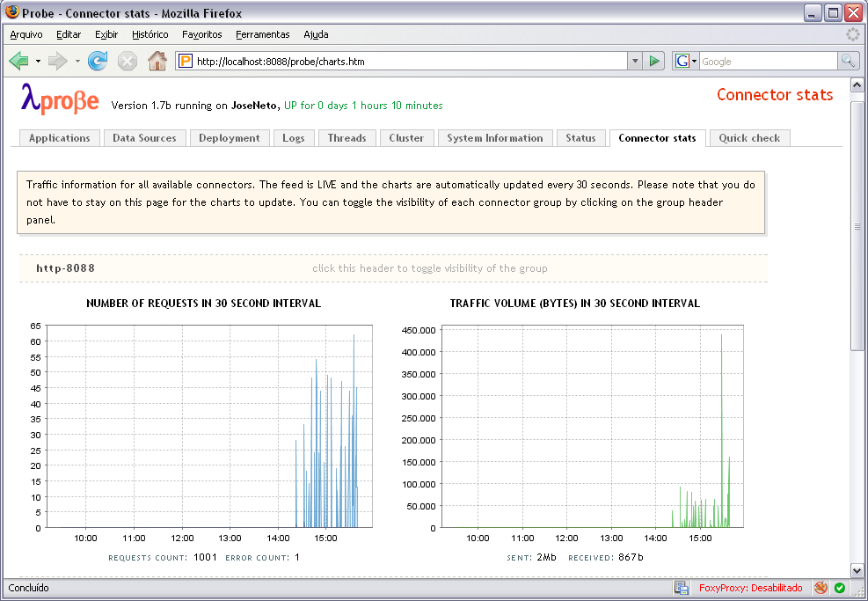The height and width of the screenshot is (601, 868).
Task: Open the Data Sources tab
Action: click(144, 138)
